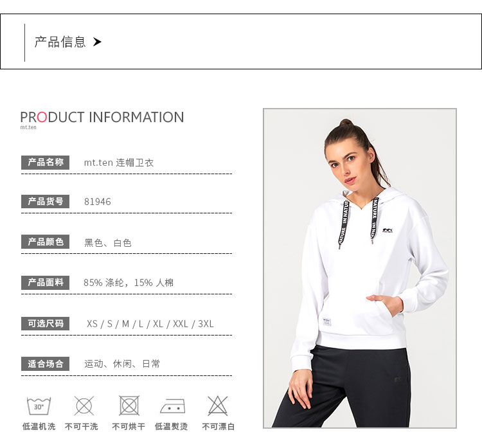Click the low-temperature machine wash 30° icon
The width and height of the screenshot is (482, 448).
pos(39,406)
